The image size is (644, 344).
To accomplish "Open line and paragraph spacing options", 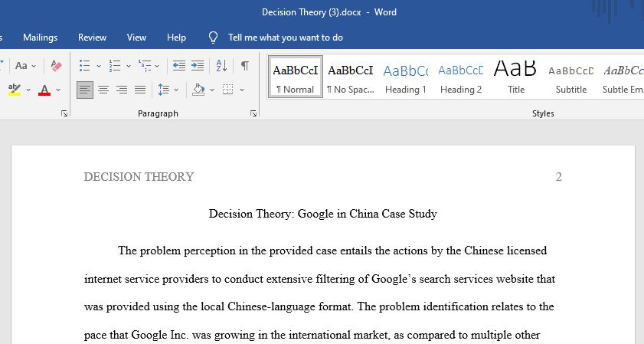I will tap(163, 90).
